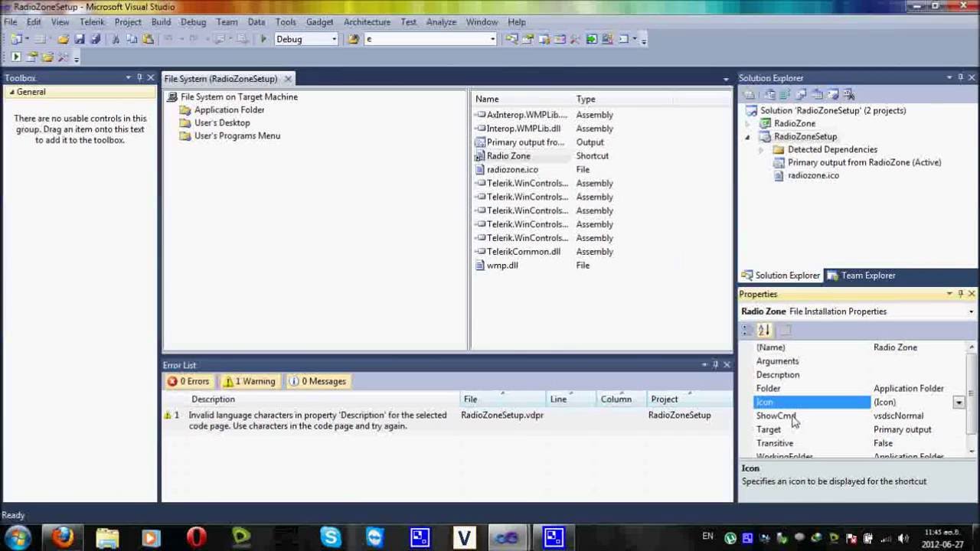
Task: Toggle the 1 Warning filter button
Action: click(249, 381)
